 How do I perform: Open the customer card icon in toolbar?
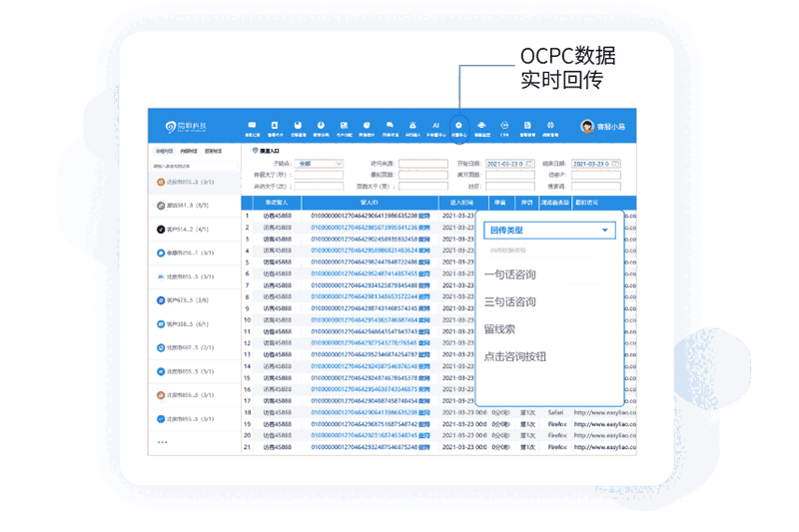click(275, 125)
